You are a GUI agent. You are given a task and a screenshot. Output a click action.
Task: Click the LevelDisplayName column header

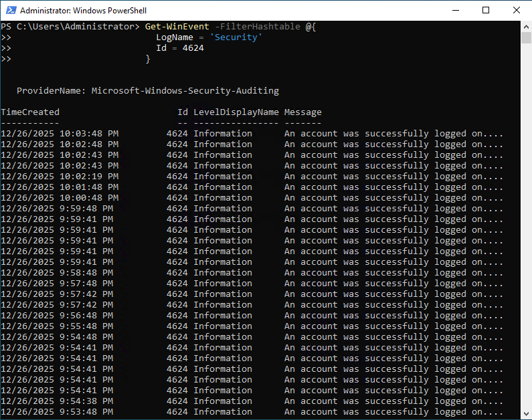pos(236,112)
